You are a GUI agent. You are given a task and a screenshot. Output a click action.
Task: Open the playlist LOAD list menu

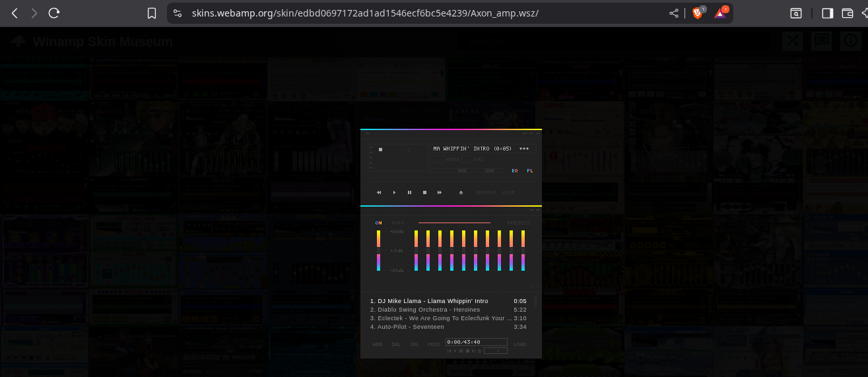point(520,344)
